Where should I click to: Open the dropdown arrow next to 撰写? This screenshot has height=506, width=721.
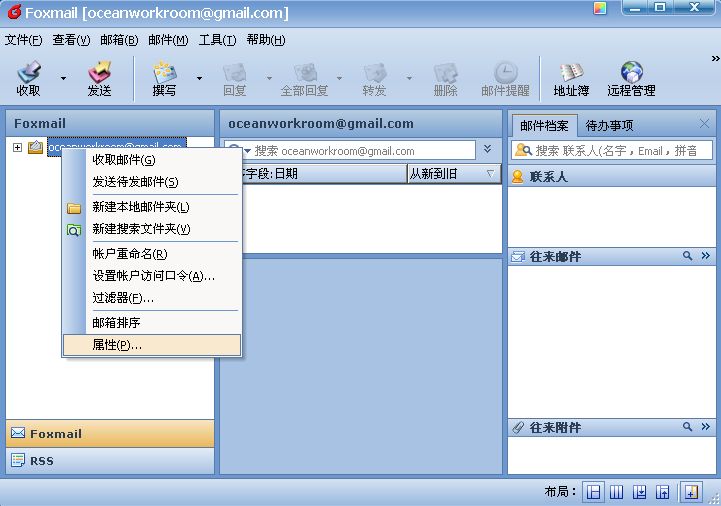click(199, 79)
